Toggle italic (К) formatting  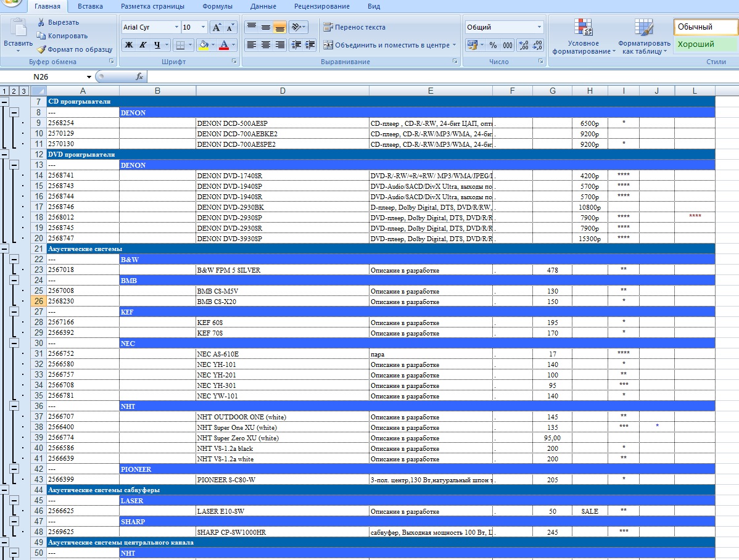[143, 45]
